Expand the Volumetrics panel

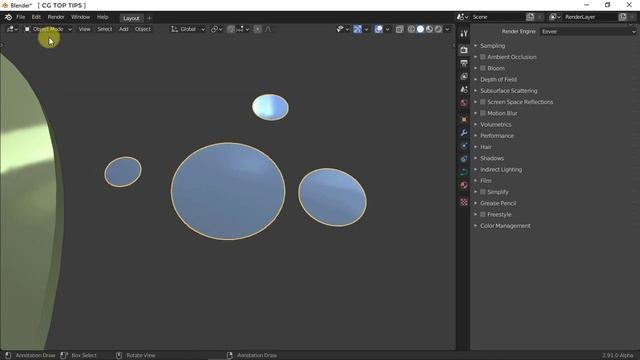496,124
